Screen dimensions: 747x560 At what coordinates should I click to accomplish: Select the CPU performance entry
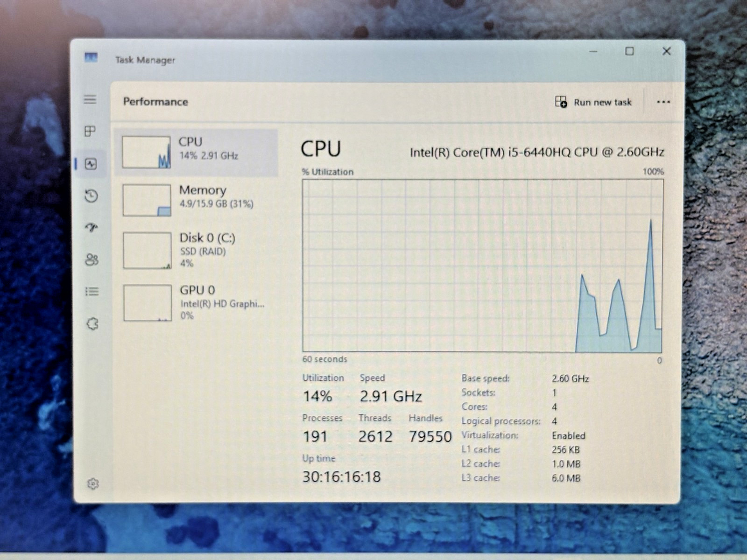coord(196,153)
